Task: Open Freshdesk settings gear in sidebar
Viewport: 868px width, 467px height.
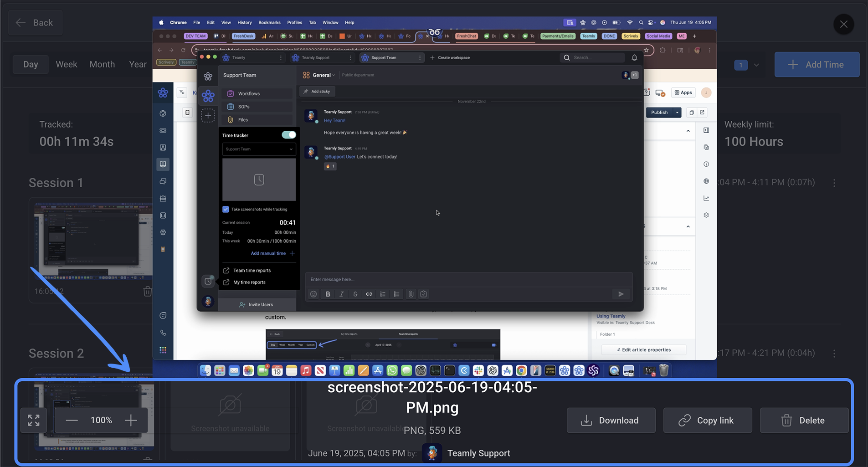Action: (163, 232)
